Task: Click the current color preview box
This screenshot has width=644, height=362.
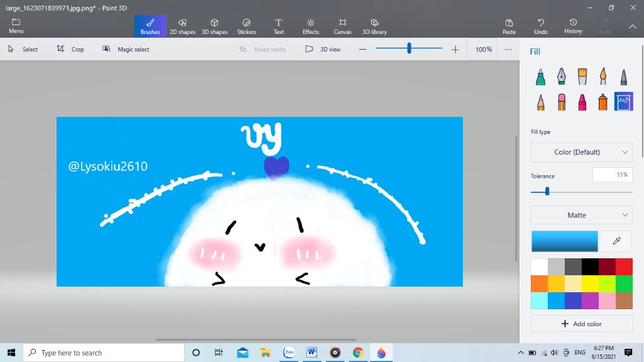Action: 565,241
